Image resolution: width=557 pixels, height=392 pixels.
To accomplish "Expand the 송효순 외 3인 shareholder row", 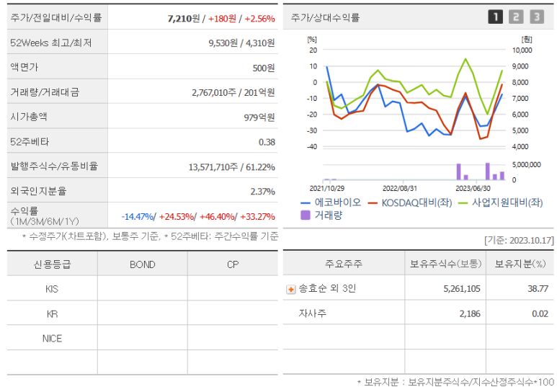I will point(290,289).
